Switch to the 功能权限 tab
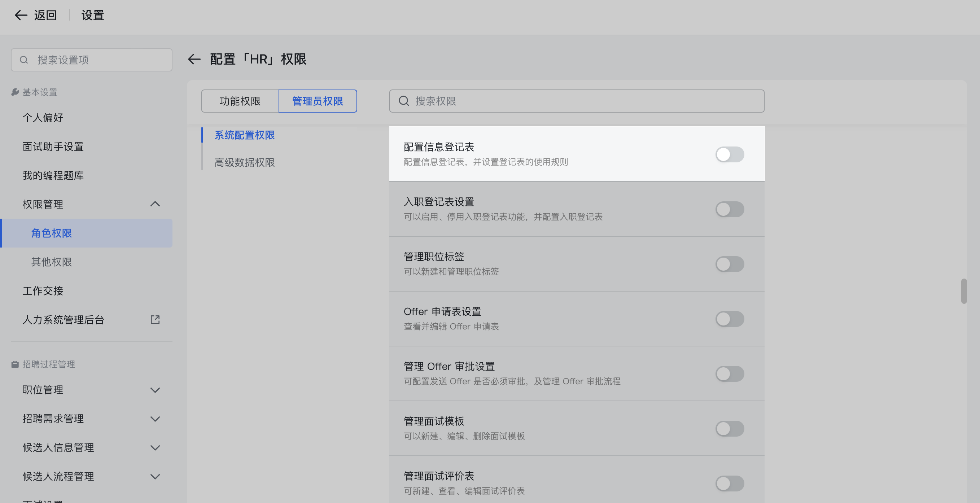The height and width of the screenshot is (503, 980). click(240, 101)
